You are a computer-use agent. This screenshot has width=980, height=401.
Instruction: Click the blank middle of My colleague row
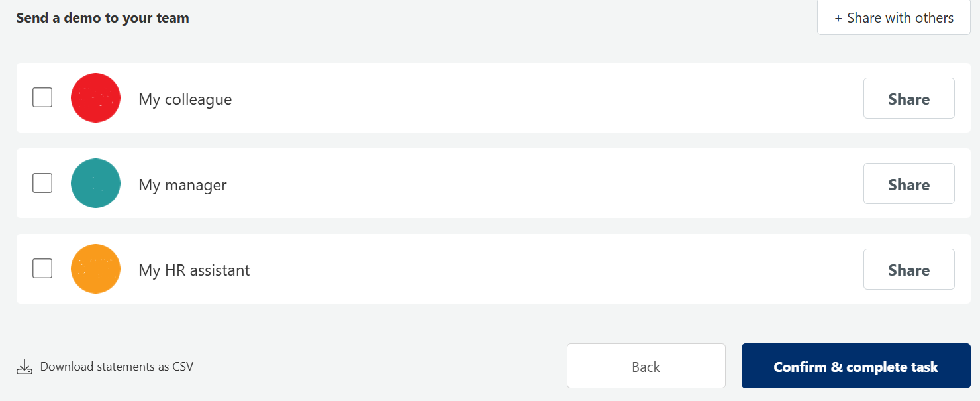click(530, 98)
